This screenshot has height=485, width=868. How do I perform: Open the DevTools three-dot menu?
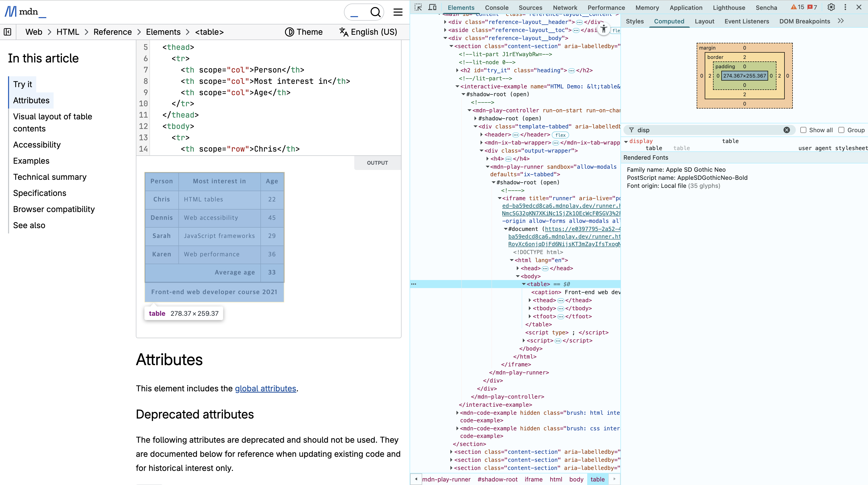tap(845, 7)
